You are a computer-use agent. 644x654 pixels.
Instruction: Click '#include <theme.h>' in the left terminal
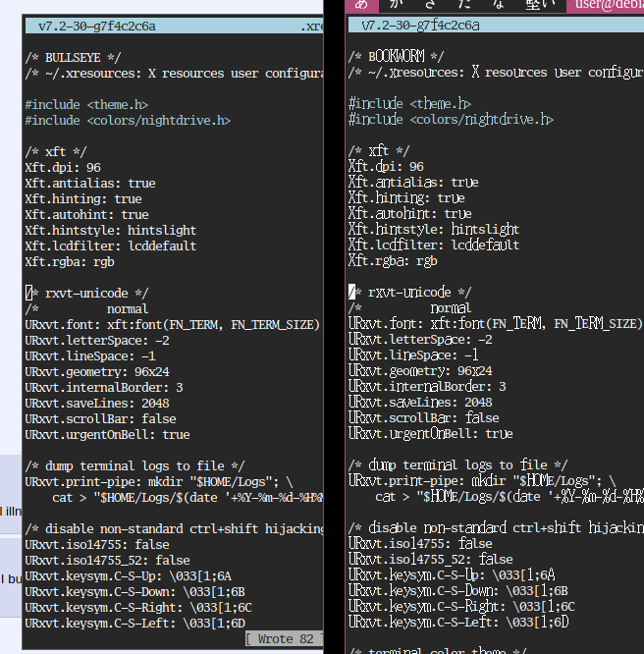pos(86,105)
